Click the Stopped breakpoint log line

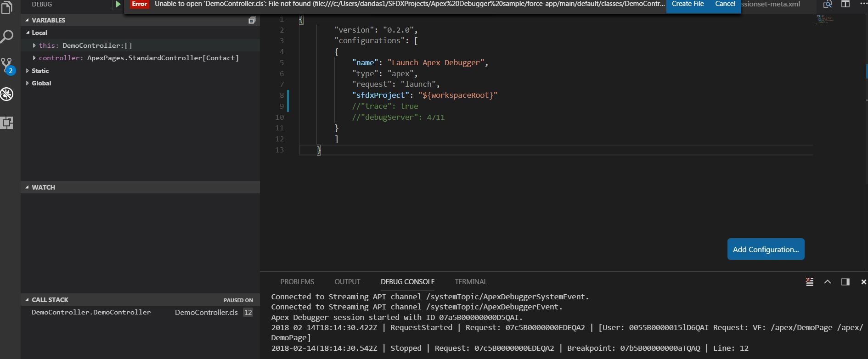pos(510,348)
